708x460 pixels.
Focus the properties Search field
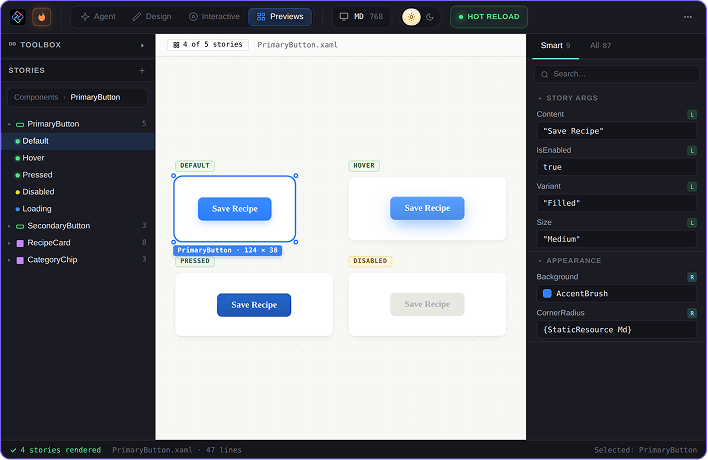[x=616, y=74]
